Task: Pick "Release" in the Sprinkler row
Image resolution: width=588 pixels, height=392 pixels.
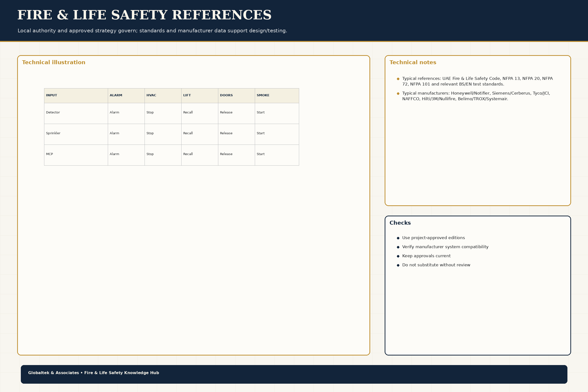Action: coord(226,133)
